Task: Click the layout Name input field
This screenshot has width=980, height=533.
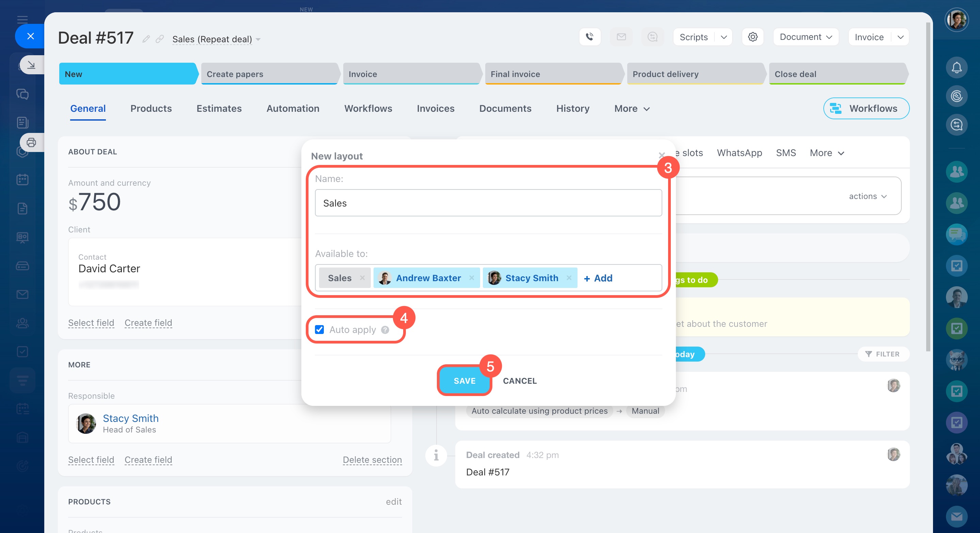Action: click(x=488, y=203)
